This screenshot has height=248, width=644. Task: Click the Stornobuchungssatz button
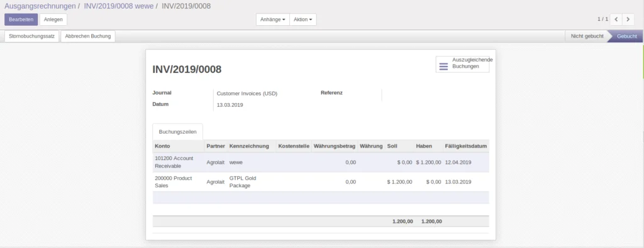[32, 36]
